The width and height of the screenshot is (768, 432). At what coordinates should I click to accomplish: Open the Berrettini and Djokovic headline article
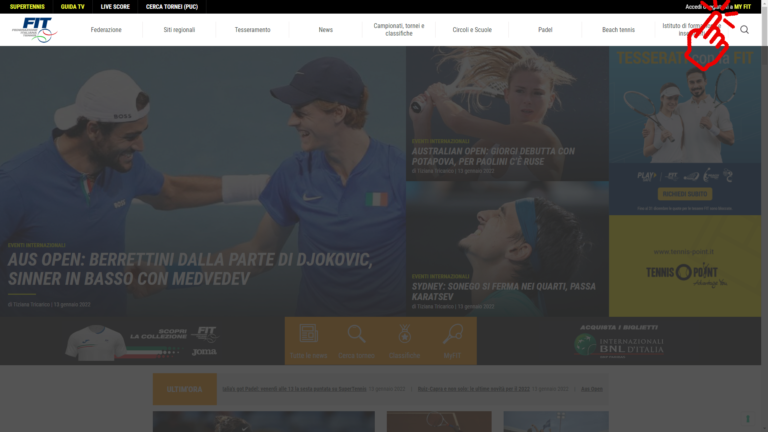point(190,268)
